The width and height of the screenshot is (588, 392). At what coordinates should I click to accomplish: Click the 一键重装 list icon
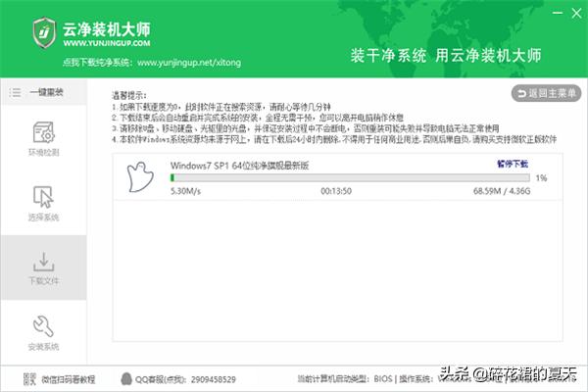(15, 92)
